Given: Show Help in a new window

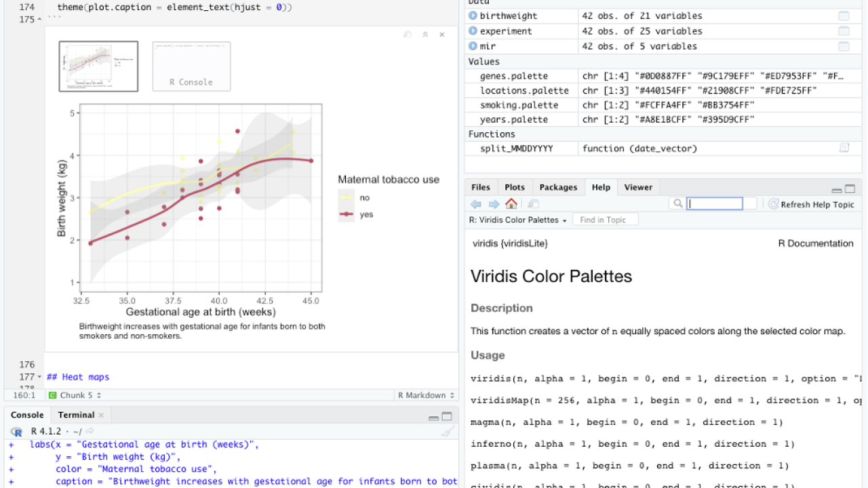Looking at the screenshot, I should pos(533,204).
